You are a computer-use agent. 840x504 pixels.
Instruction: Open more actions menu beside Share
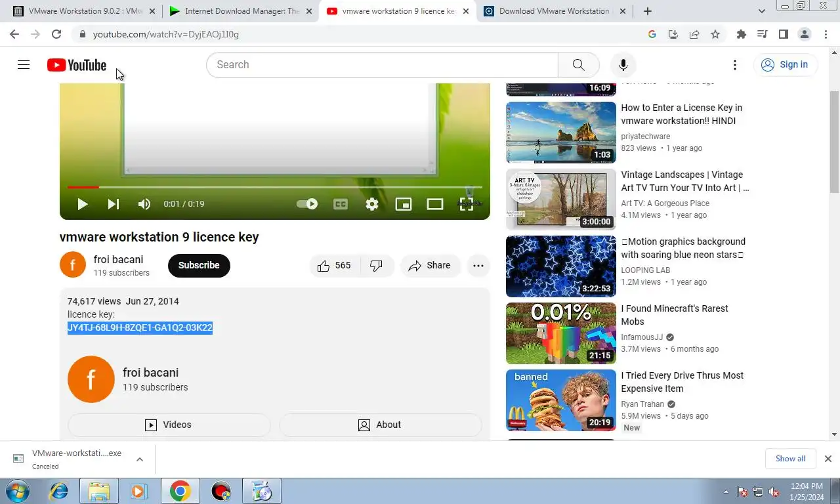click(478, 266)
